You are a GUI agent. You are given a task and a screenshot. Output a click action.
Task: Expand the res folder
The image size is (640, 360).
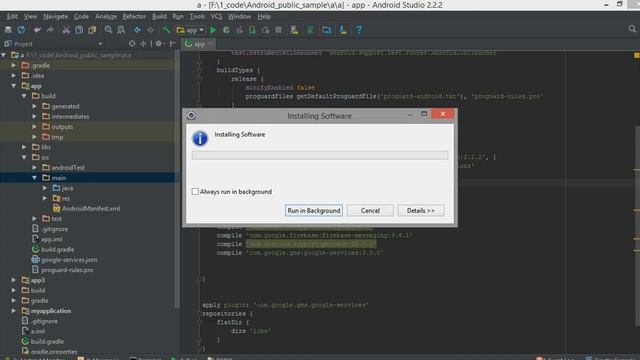[45, 198]
